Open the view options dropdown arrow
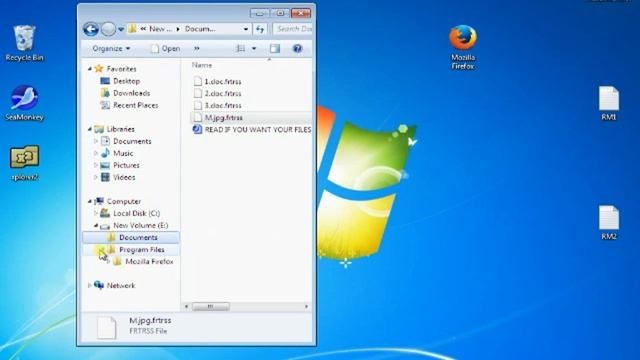The image size is (640, 360). 254,49
